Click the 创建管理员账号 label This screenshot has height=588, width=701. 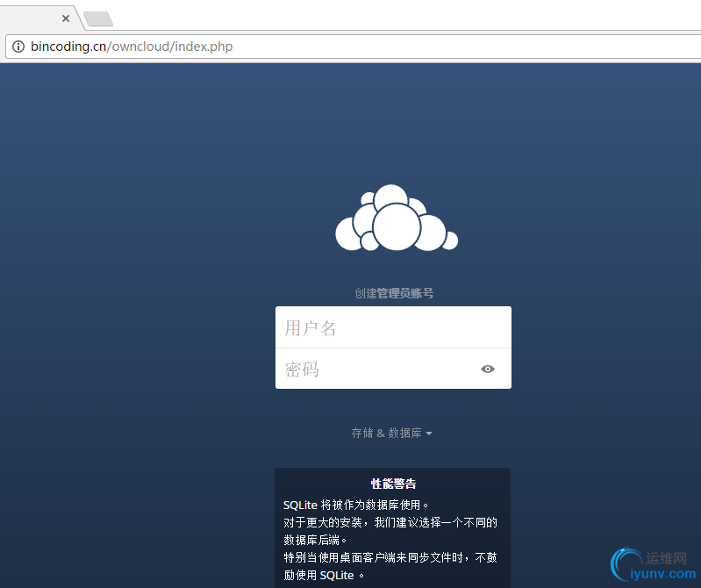pos(394,293)
